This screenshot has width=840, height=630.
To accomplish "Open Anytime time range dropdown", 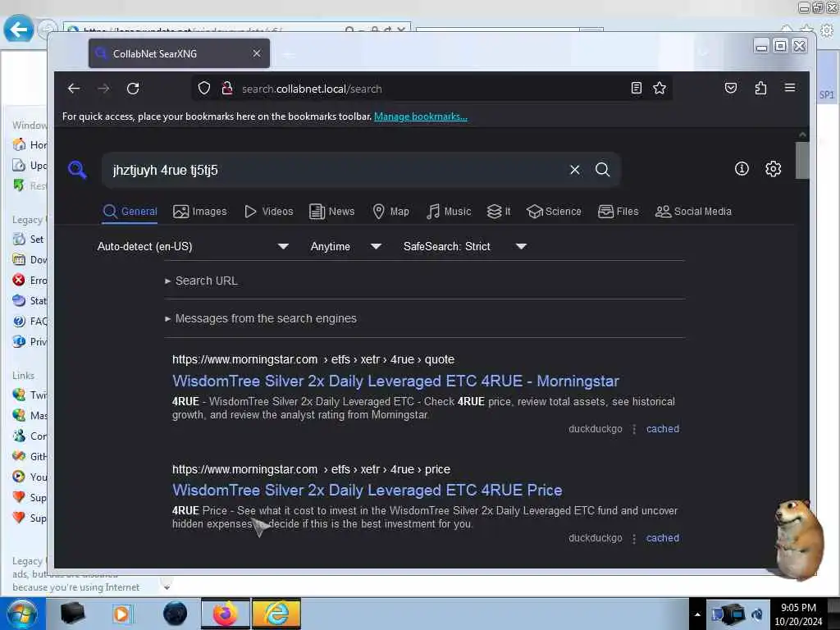I will point(346,246).
